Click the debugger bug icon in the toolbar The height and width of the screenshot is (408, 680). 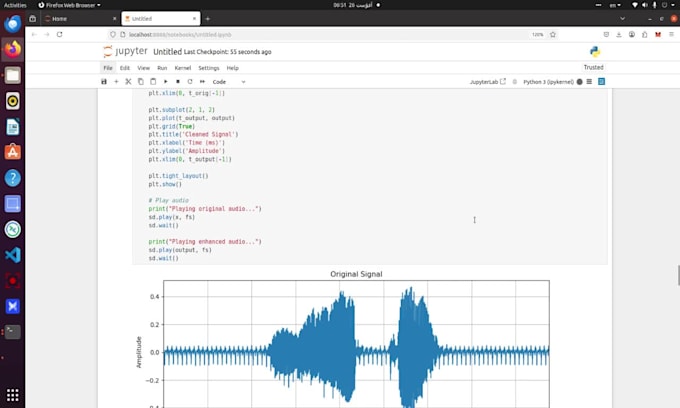515,82
